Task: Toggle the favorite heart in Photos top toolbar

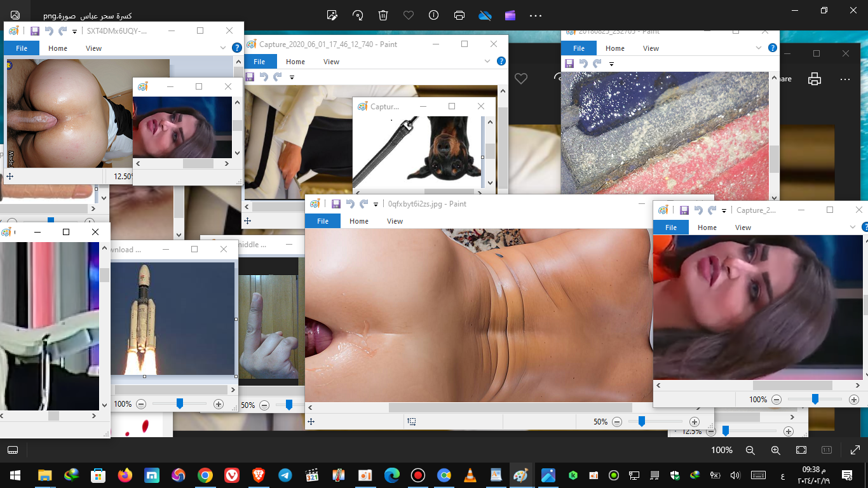Action: click(x=409, y=15)
